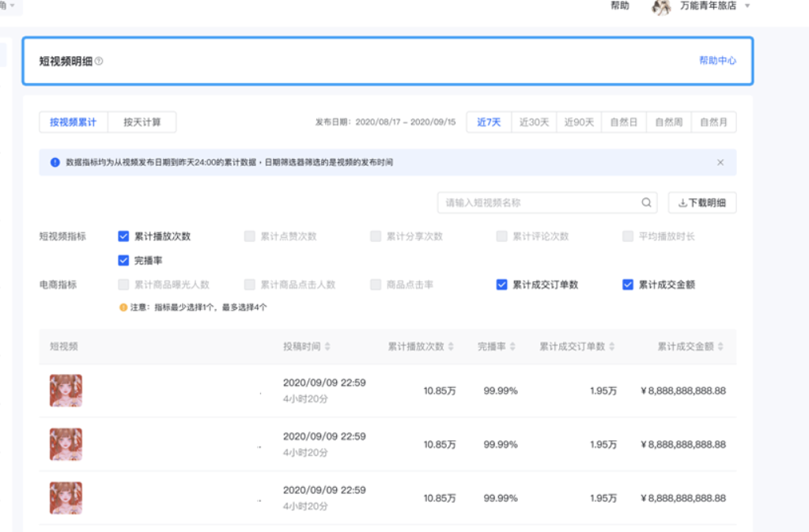Uncheck the 完播率 checkbox
The width and height of the screenshot is (809, 532).
coord(123,261)
